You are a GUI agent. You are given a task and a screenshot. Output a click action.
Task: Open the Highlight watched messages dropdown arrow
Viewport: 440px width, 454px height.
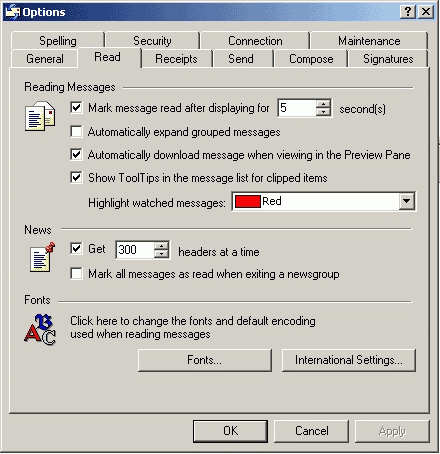click(x=407, y=201)
